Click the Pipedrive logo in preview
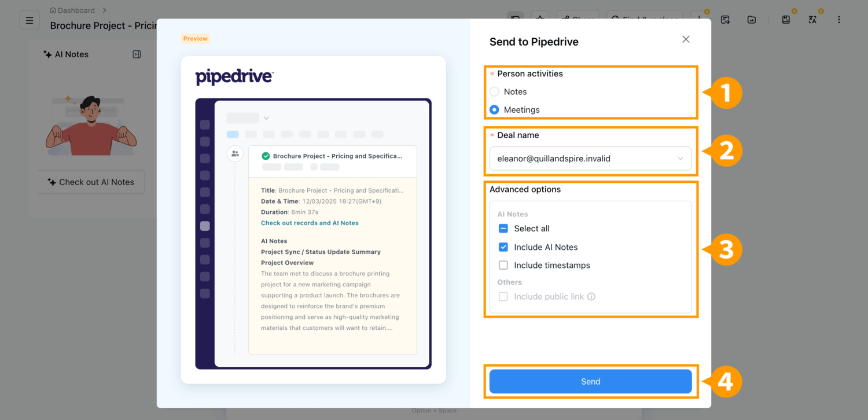This screenshot has width=868, height=420. pos(234,77)
